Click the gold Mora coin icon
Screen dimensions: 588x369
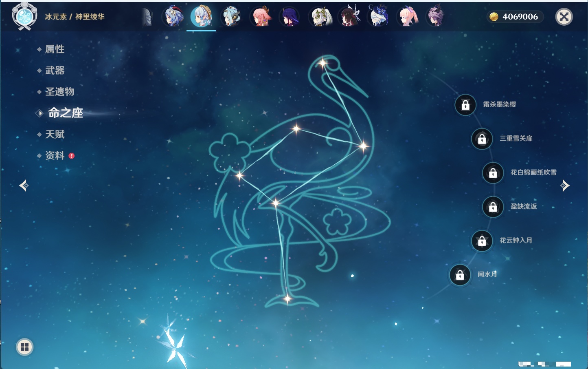pos(494,17)
